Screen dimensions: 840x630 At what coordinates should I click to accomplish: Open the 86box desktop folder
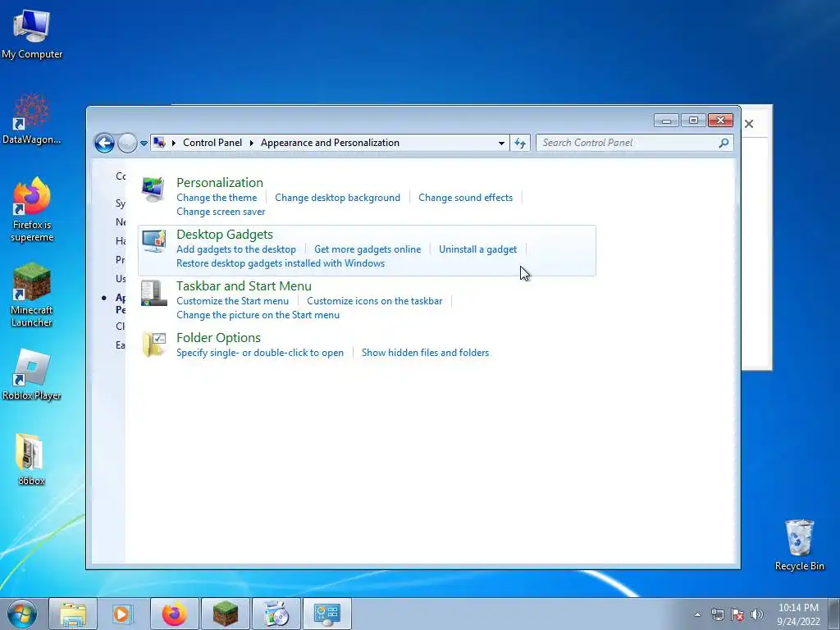click(x=30, y=459)
